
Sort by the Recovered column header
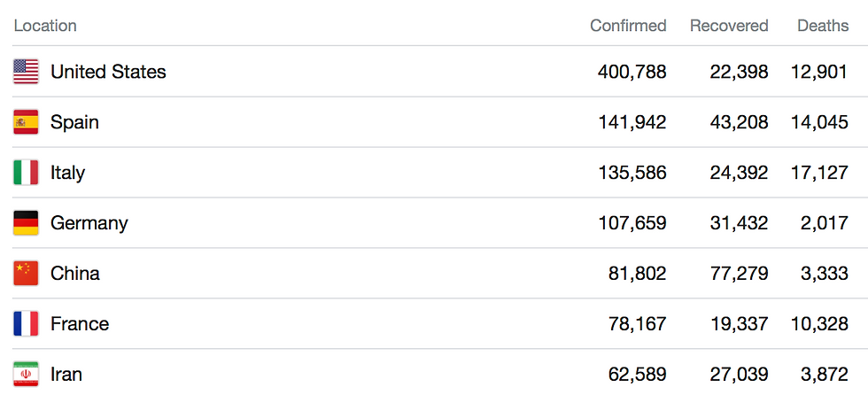point(729,26)
